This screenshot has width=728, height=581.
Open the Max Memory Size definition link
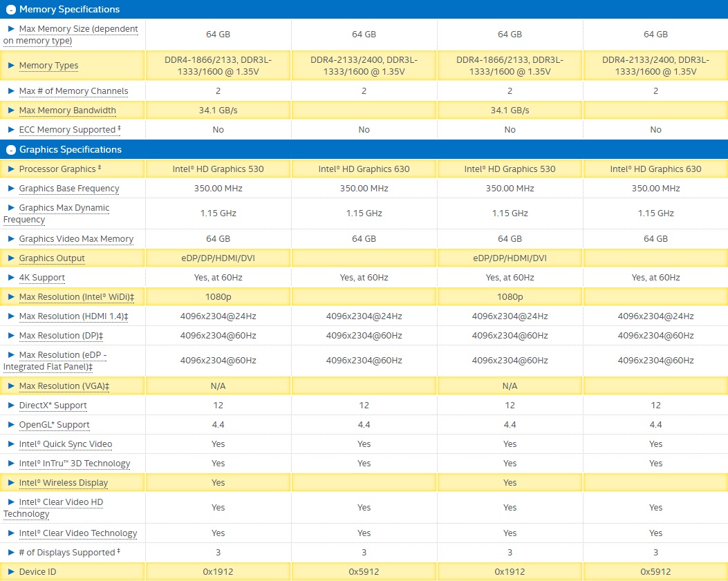coord(78,29)
